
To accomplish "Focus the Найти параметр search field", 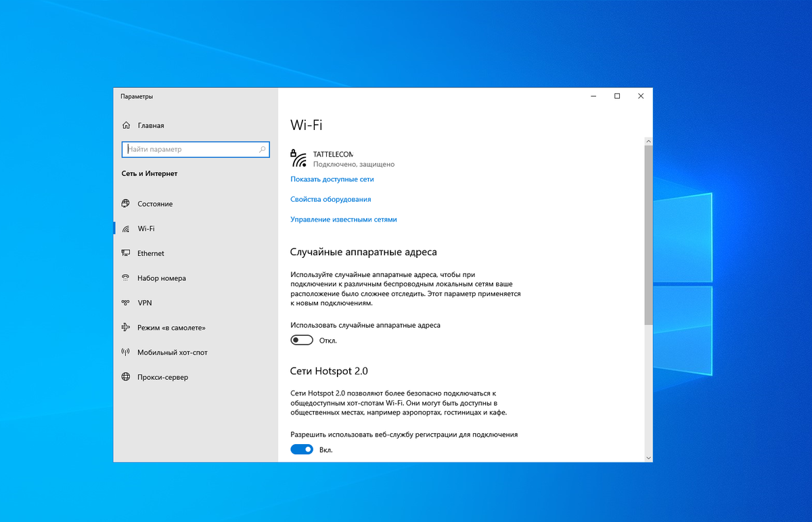I will coord(196,149).
